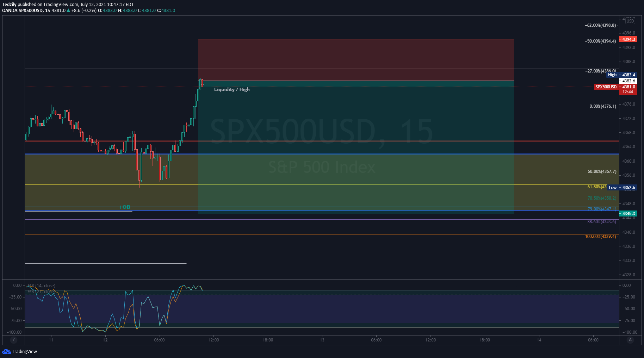644x358 pixels.
Task: Click the Z timezone button on time axis
Action: click(x=14, y=340)
